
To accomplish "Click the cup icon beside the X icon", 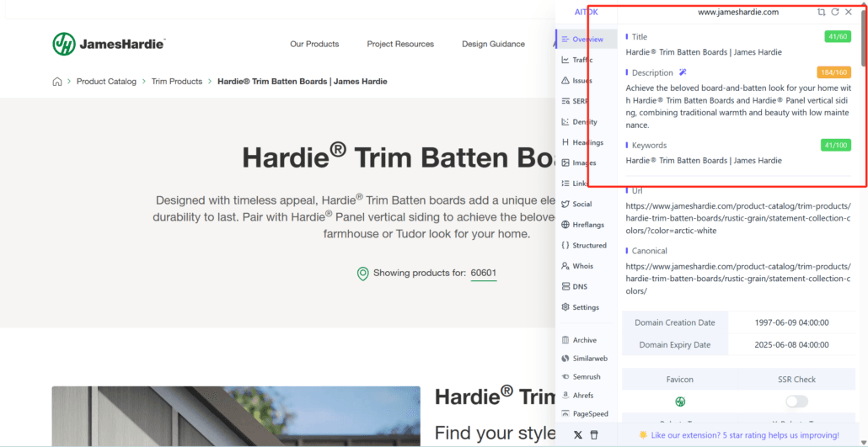I will (x=594, y=435).
